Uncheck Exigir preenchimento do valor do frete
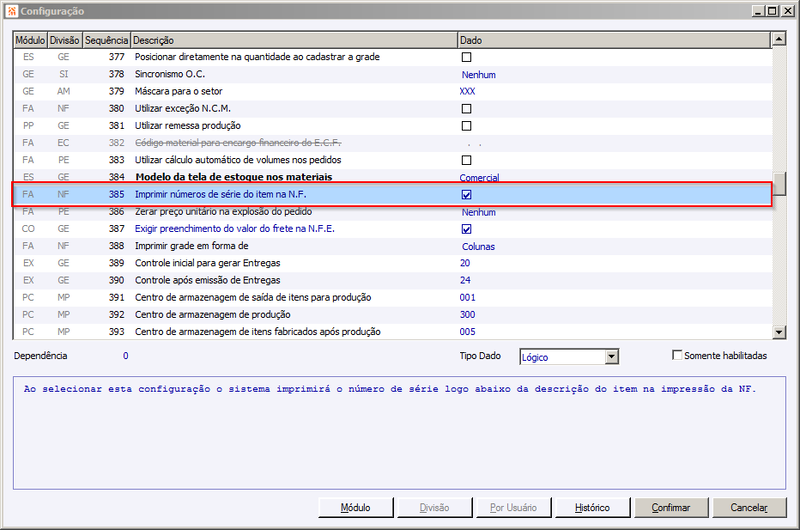This screenshot has width=800, height=530. [x=466, y=229]
